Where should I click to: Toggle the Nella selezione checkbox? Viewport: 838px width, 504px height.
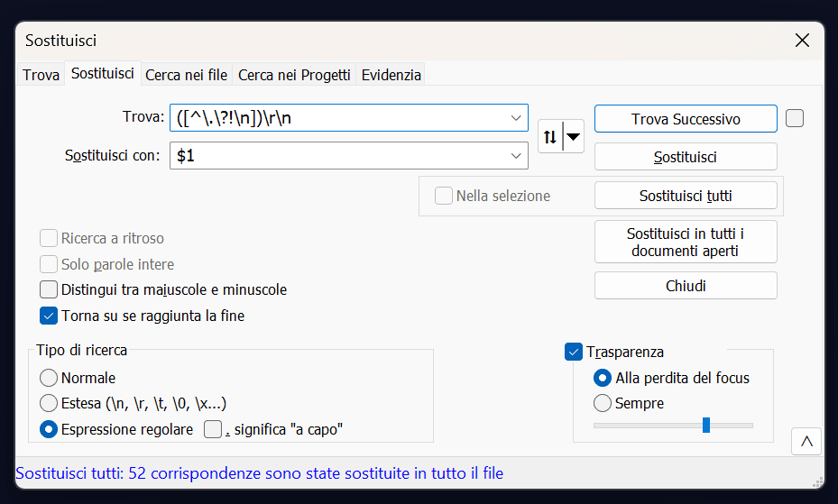click(444, 196)
